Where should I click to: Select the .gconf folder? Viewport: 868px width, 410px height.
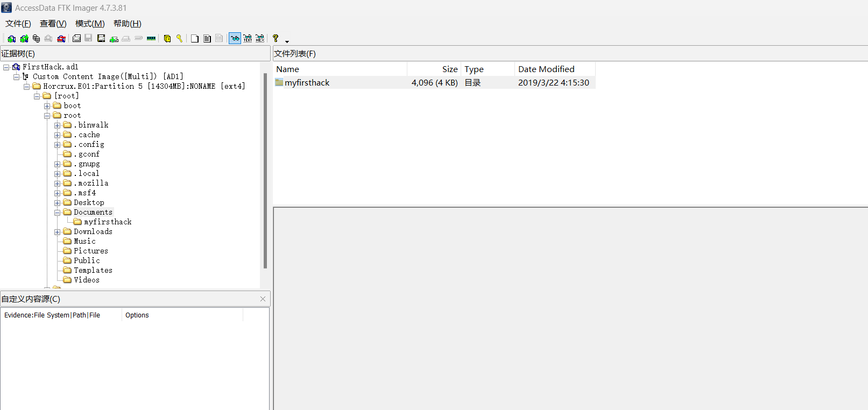(87, 154)
